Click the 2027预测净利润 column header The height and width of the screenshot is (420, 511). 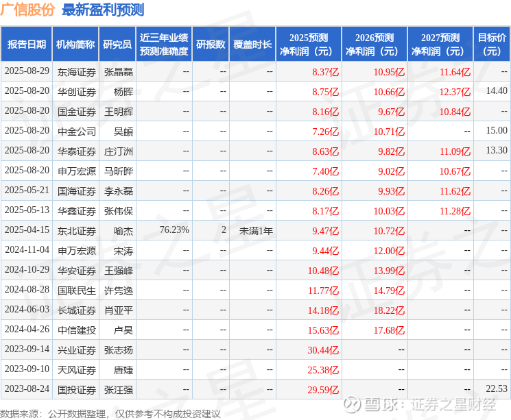[440, 45]
